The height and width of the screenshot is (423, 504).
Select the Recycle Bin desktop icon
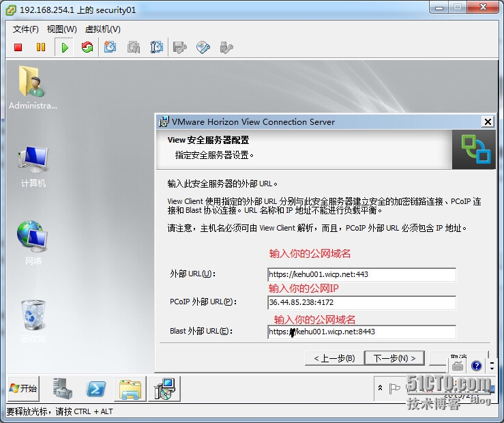click(x=33, y=321)
